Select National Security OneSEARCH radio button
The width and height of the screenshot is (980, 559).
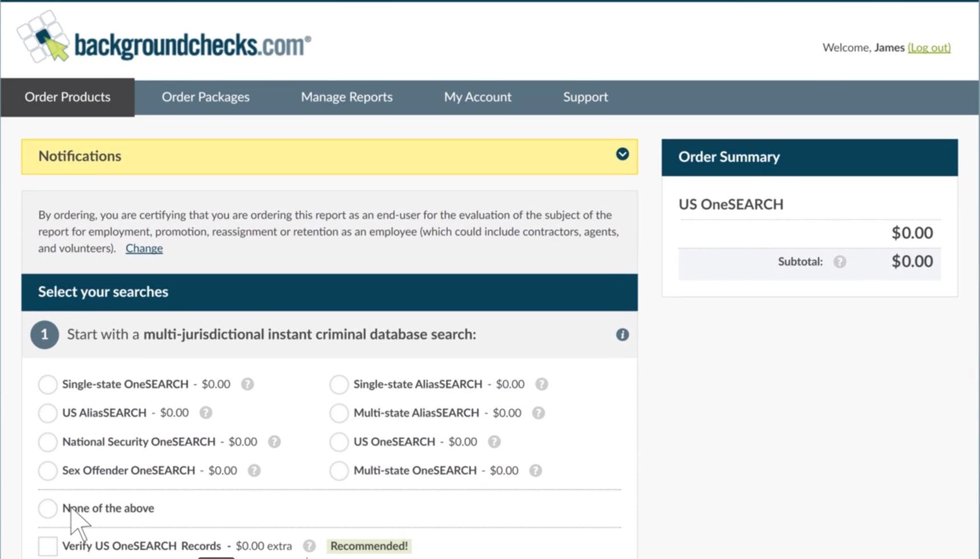[48, 442]
